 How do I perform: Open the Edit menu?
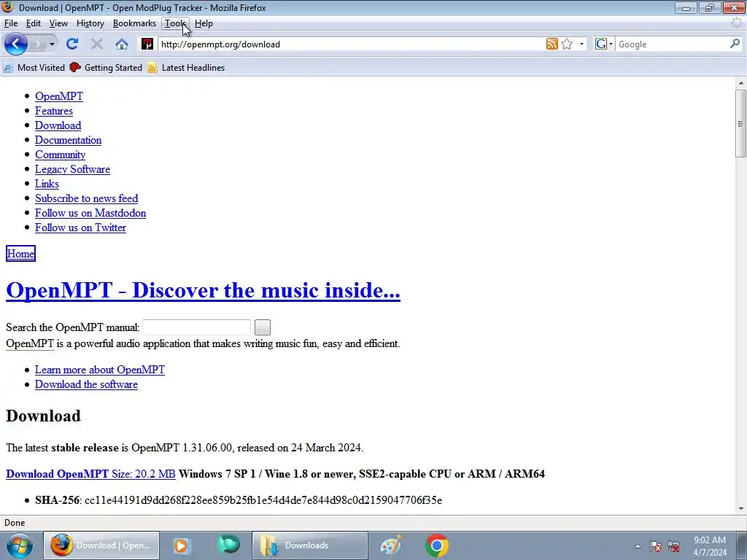pos(34,23)
